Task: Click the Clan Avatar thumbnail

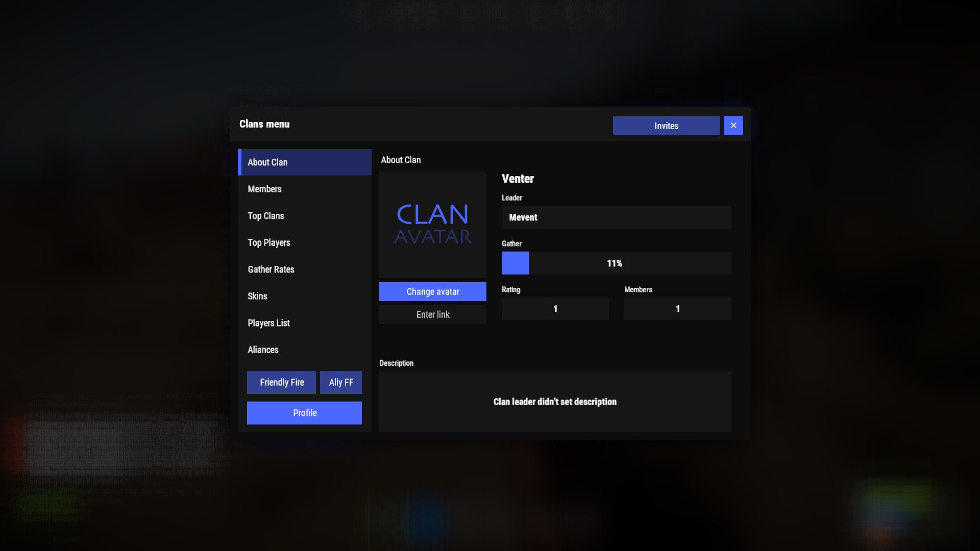Action: [x=433, y=224]
